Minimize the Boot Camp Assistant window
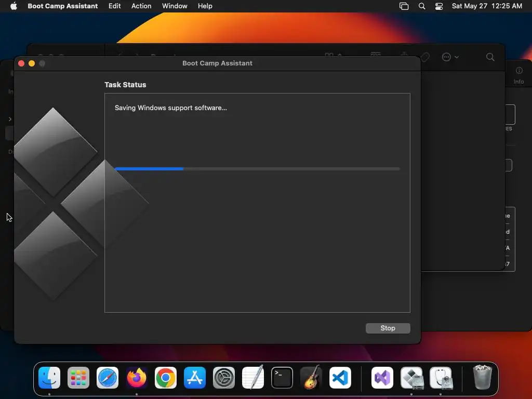This screenshot has height=399, width=532. 32,63
